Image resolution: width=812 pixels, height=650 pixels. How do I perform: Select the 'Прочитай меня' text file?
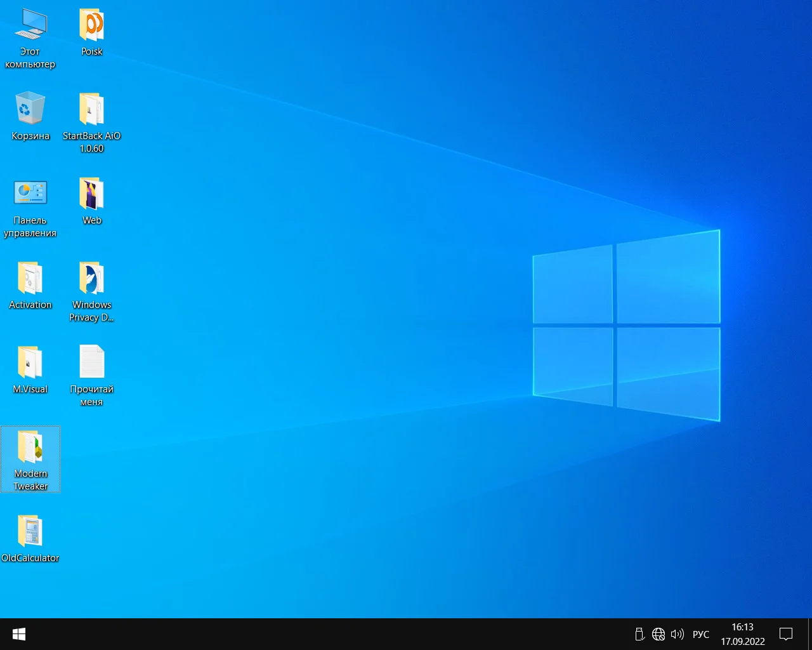[x=91, y=362]
